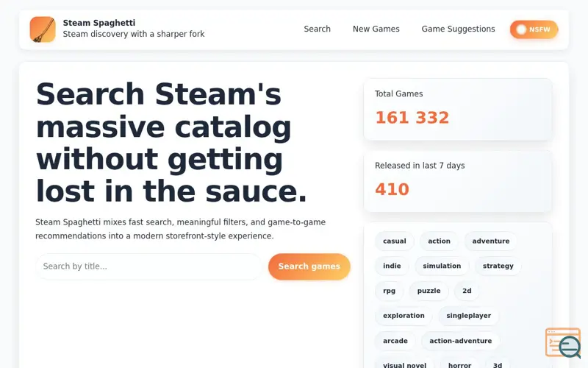The width and height of the screenshot is (588, 368).
Task: Click the Steam Spaghetti site title
Action: 99,23
